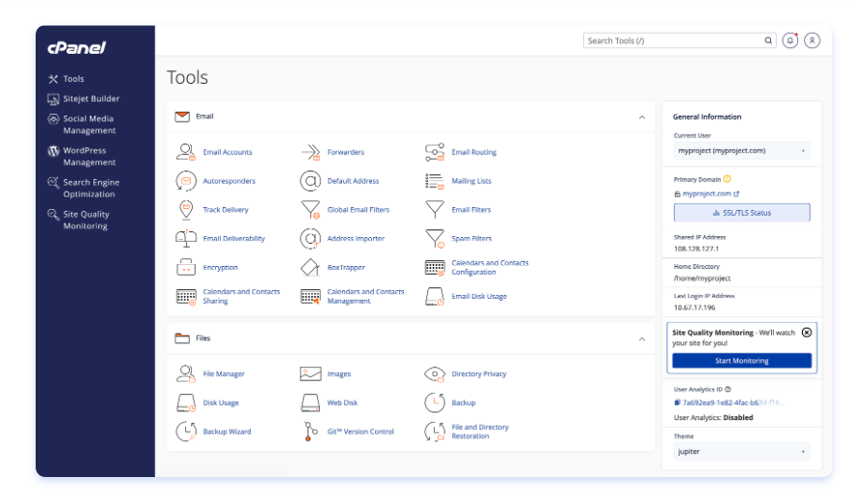
Task: Select the Home Directory path /home/myproject
Action: coord(702,279)
